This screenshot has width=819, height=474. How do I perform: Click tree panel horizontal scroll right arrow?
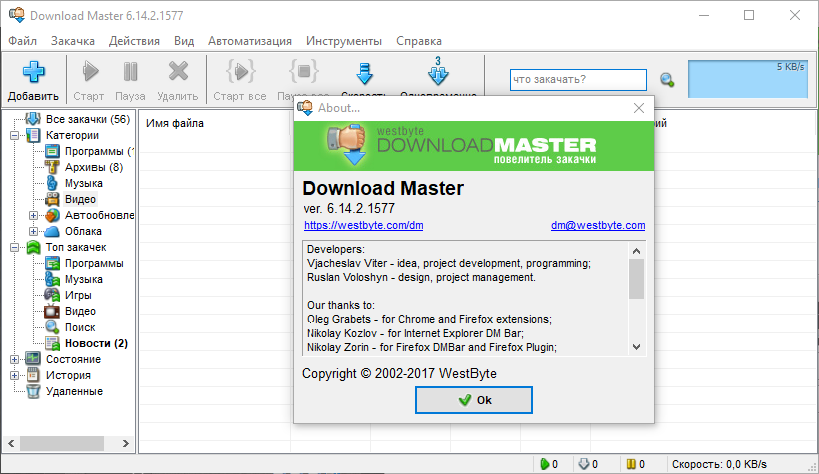coord(125,444)
